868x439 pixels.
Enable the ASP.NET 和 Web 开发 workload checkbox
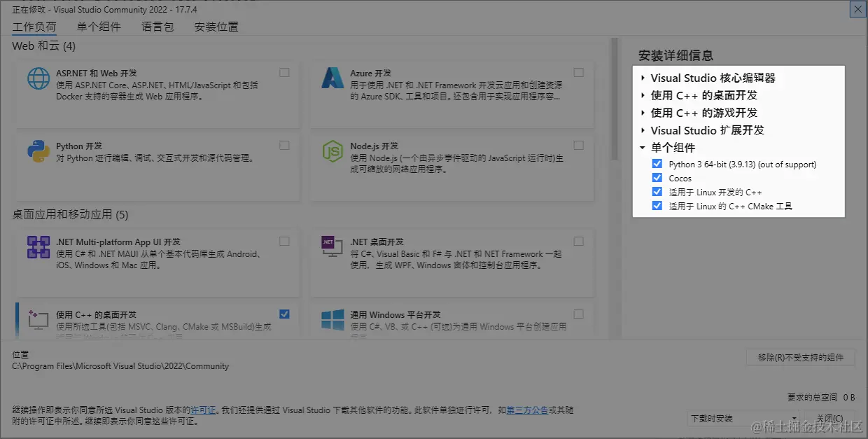[x=284, y=72]
